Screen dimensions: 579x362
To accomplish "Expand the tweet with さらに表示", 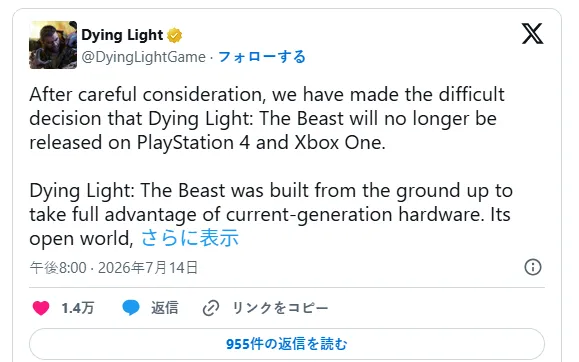I will coord(190,238).
